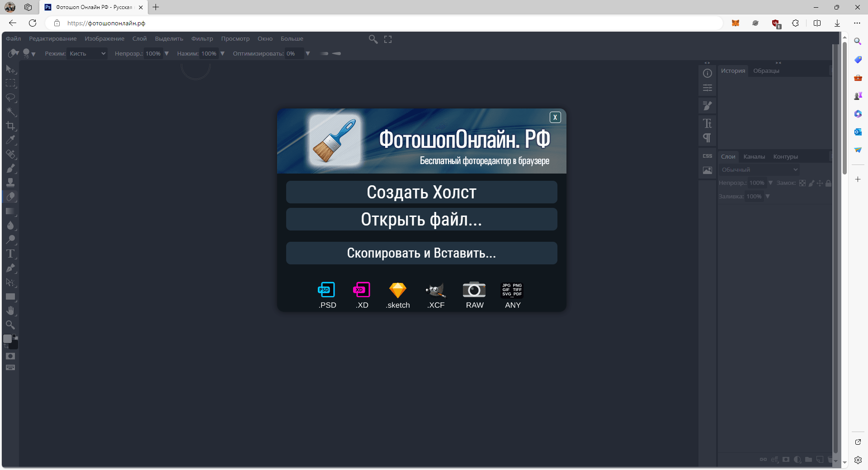Select the Hand tool
The image size is (868, 470).
pyautogui.click(x=10, y=310)
